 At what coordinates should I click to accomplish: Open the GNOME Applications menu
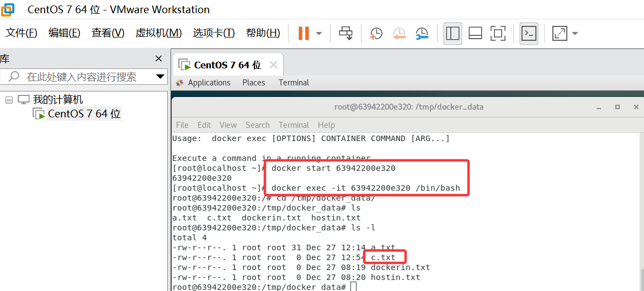coord(209,83)
